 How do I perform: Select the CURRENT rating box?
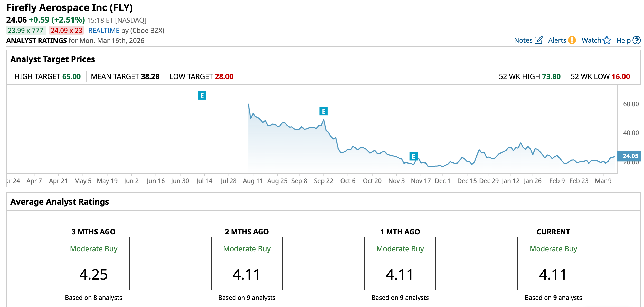pyautogui.click(x=553, y=263)
